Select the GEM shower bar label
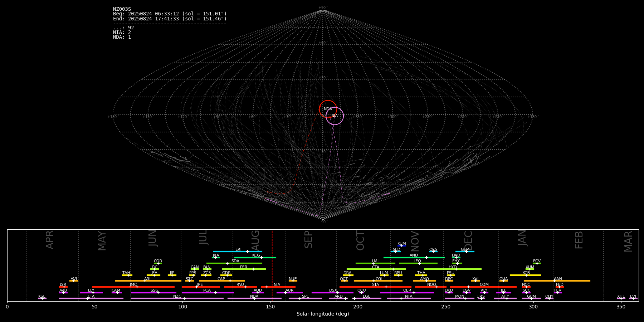The width and height of the screenshot is (644, 322). click(x=465, y=250)
